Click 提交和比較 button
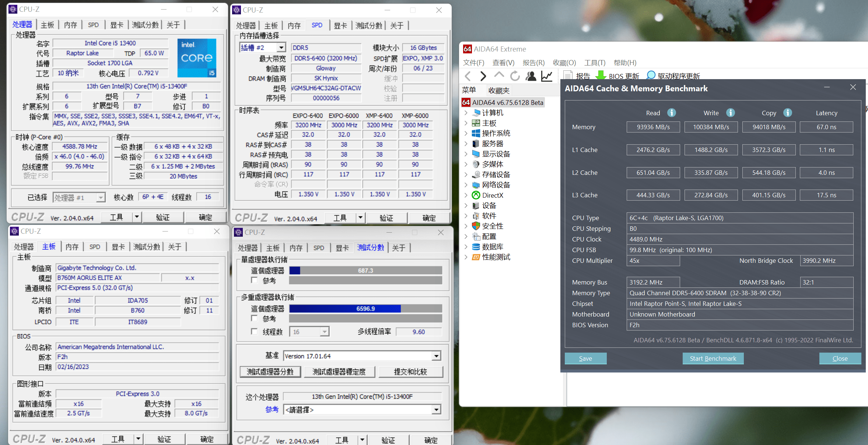 pos(410,372)
